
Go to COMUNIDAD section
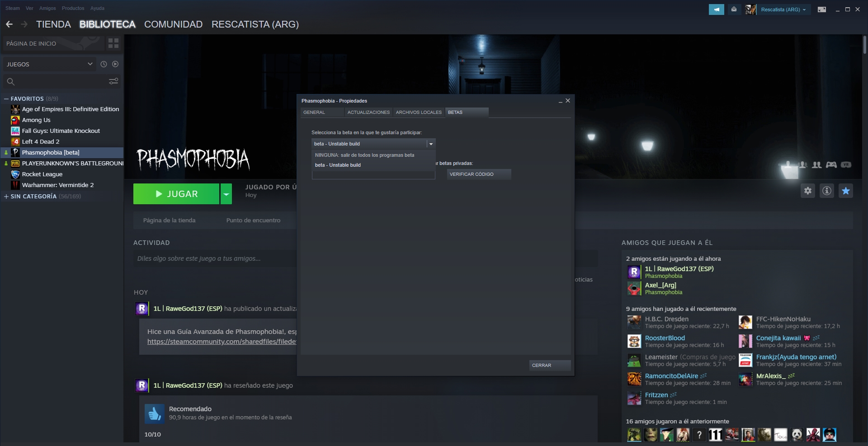click(173, 24)
